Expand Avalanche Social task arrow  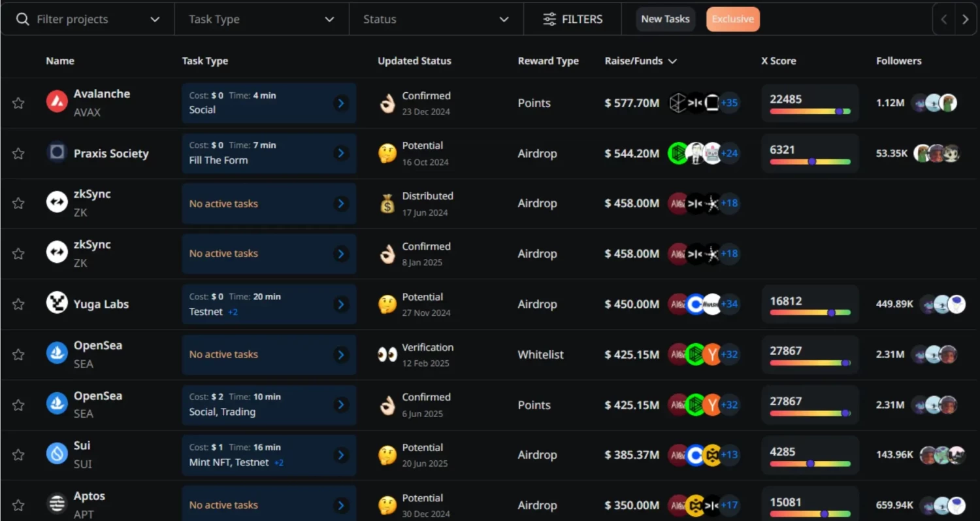click(340, 103)
